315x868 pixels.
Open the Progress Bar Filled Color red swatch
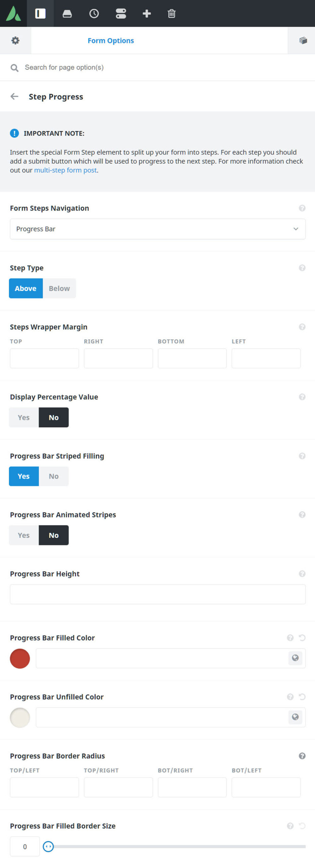point(20,658)
